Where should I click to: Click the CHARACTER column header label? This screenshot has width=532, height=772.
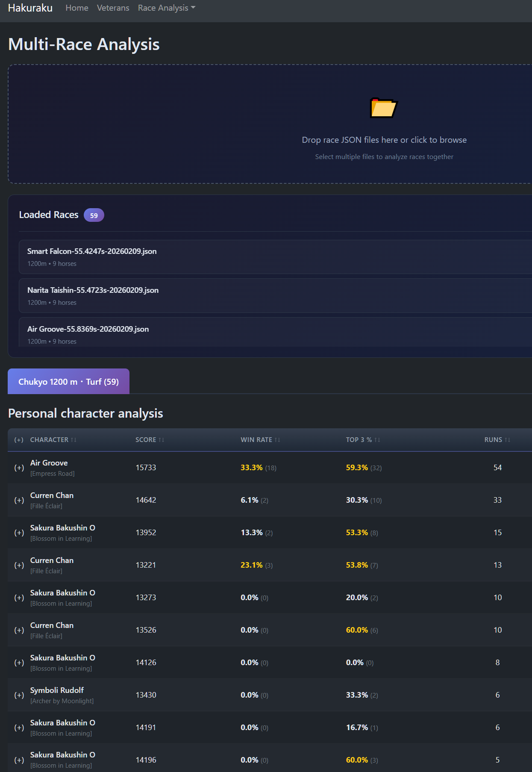(49, 440)
